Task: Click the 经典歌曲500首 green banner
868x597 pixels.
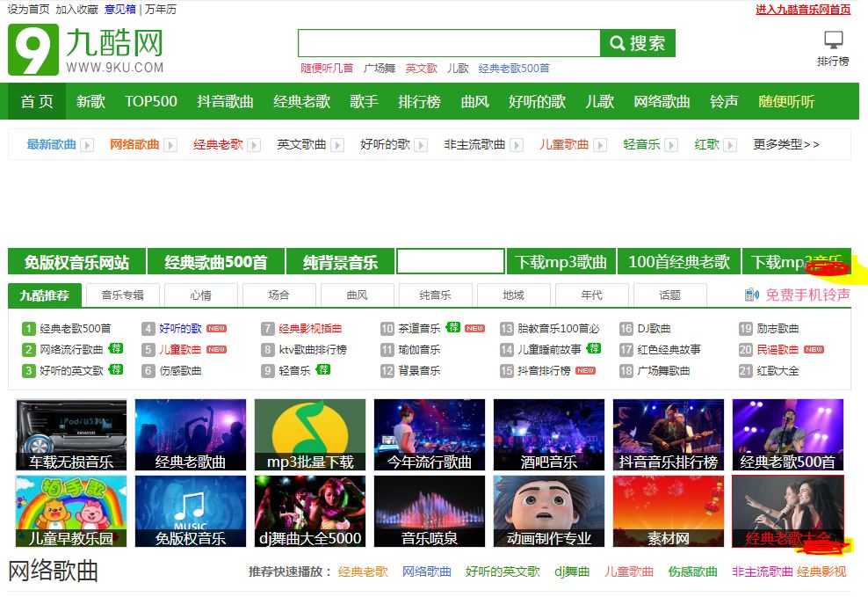Action: [216, 261]
